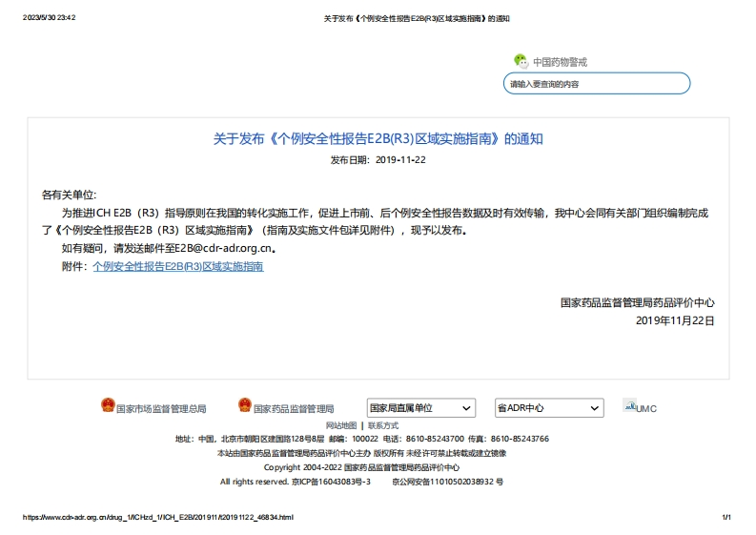The width and height of the screenshot is (756, 535).
Task: Click the UMC logo icon
Action: coord(629,405)
